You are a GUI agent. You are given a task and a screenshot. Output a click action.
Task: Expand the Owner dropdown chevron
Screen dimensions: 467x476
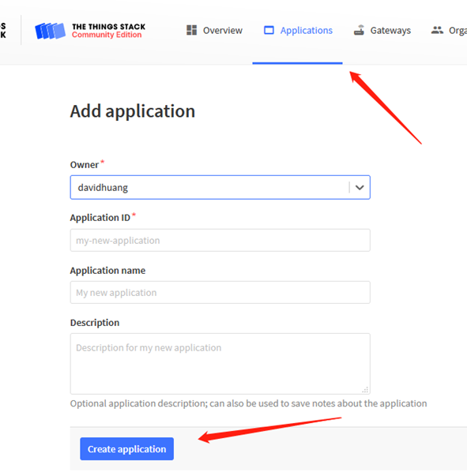click(x=360, y=187)
